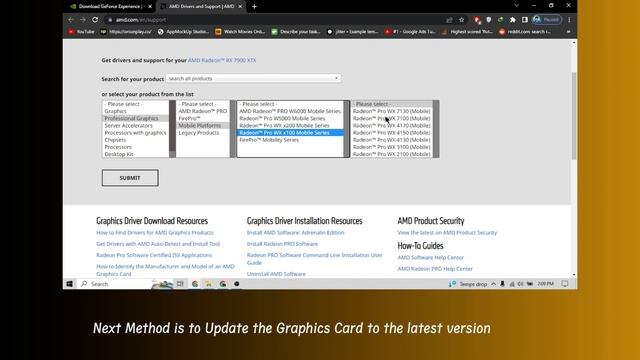The height and width of the screenshot is (360, 640).
Task: Open the Describe your task bookmark
Action: point(296,31)
